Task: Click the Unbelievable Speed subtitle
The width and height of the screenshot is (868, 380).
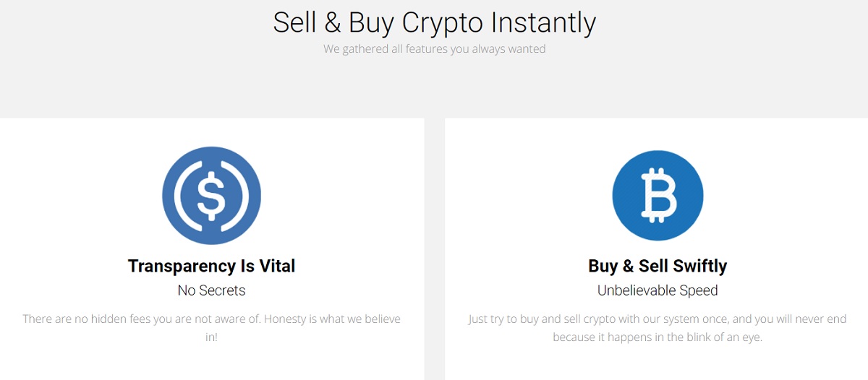Action: tap(658, 290)
